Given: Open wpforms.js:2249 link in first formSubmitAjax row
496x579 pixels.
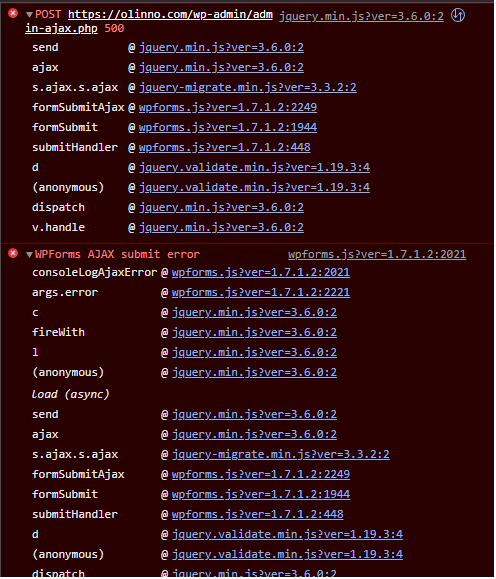Looking at the screenshot, I should pyautogui.click(x=228, y=107).
